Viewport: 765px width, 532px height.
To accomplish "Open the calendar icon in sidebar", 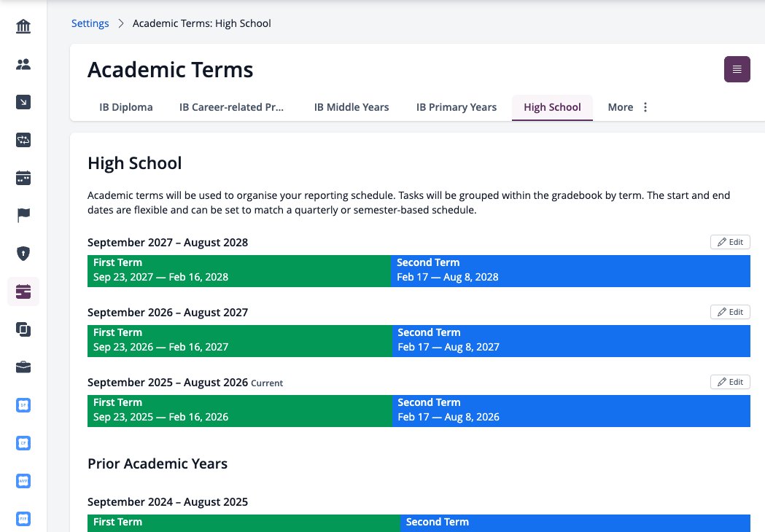I will 23,178.
